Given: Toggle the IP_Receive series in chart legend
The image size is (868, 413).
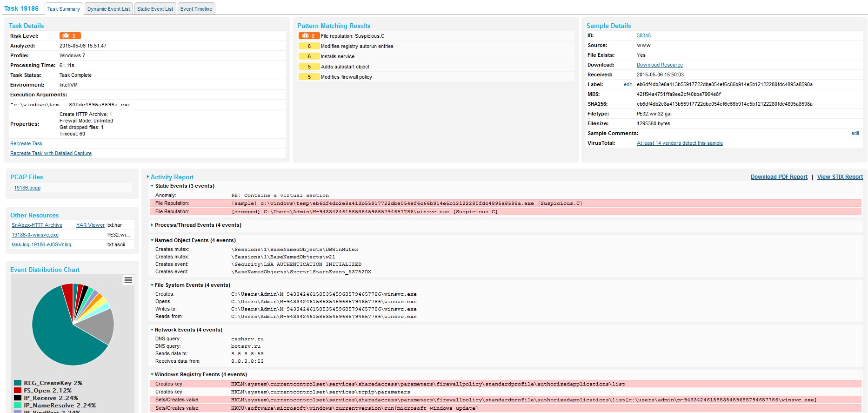Looking at the screenshot, I should click(51, 398).
